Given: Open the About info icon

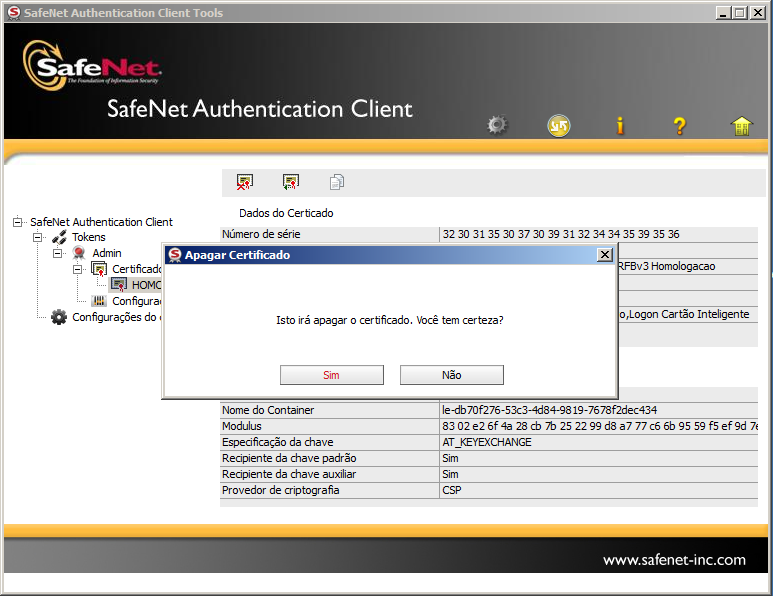Looking at the screenshot, I should (620, 126).
